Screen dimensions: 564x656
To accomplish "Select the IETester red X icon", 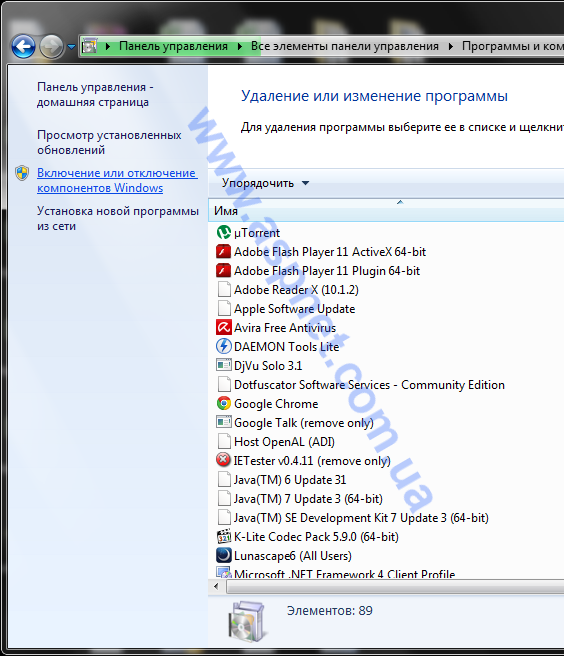I will click(223, 460).
